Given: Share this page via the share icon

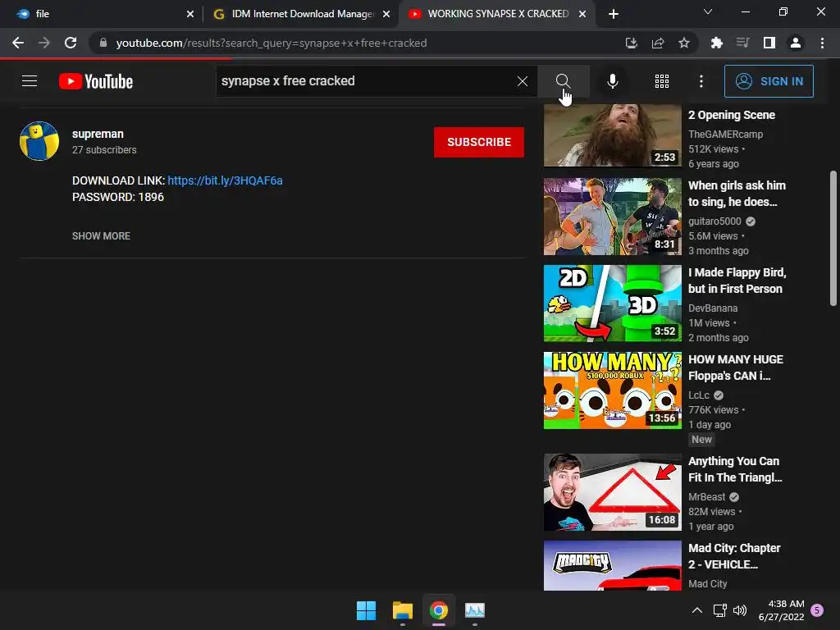Looking at the screenshot, I should [x=658, y=43].
